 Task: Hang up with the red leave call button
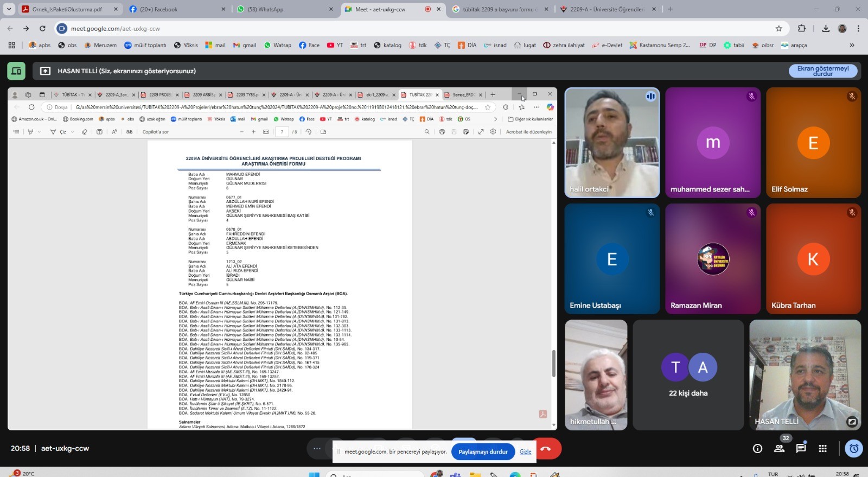tap(546, 449)
